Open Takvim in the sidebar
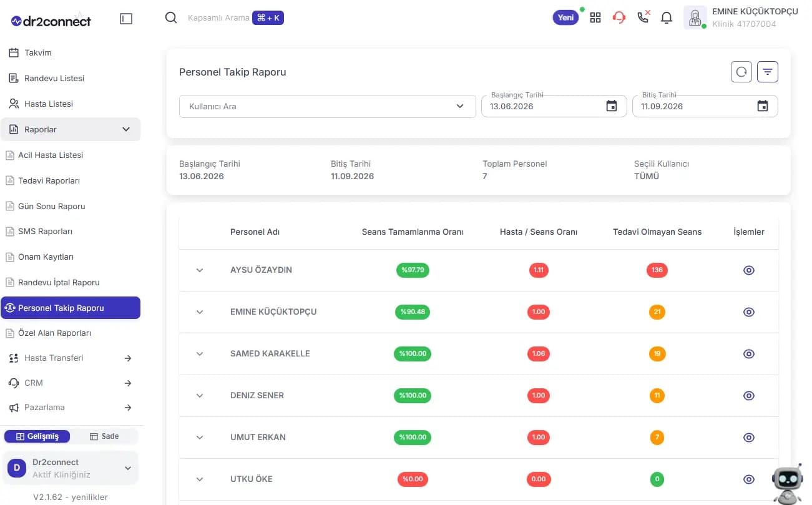The image size is (812, 505). [x=71, y=53]
